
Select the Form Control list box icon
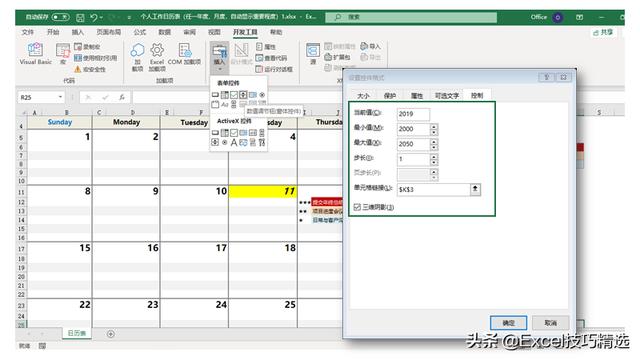point(253,95)
